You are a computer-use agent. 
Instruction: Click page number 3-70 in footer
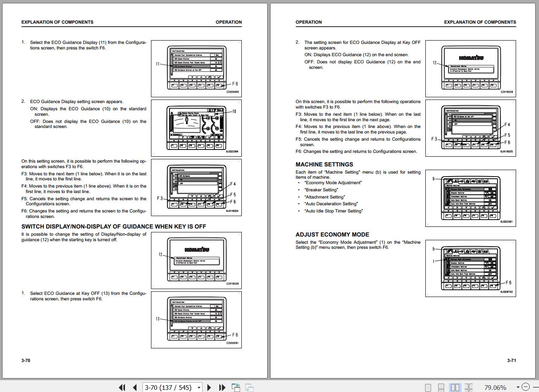26,360
